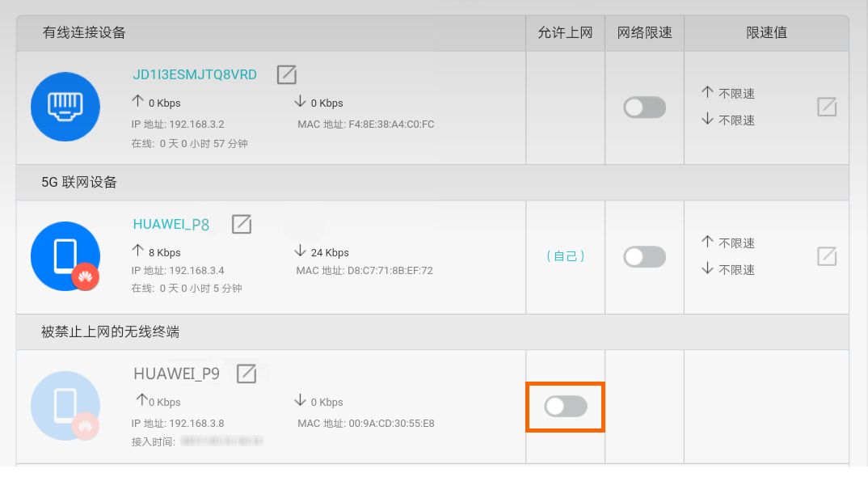This screenshot has width=868, height=477.
Task: Click the 被禁止上网的无线终端 section header
Action: [110, 331]
